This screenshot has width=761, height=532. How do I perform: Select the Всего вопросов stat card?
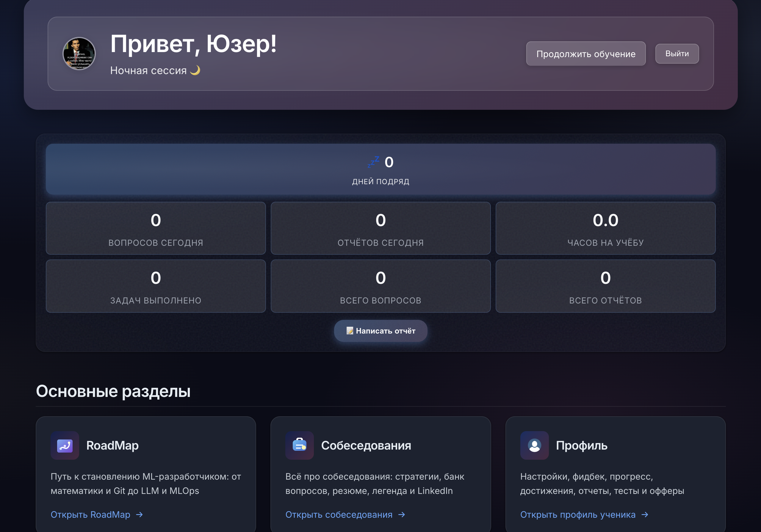coord(380,286)
